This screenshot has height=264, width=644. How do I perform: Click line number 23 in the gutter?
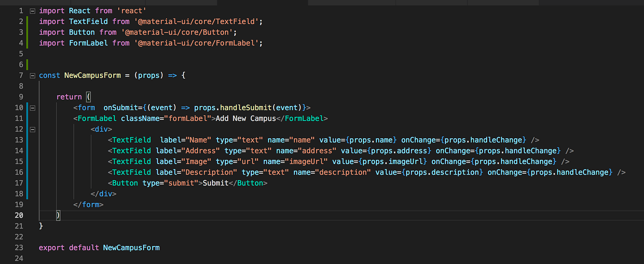pyautogui.click(x=19, y=248)
